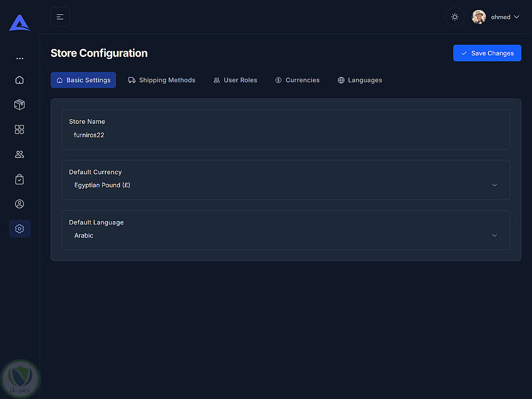Open the Default Currency dropdown

pyautogui.click(x=286, y=185)
